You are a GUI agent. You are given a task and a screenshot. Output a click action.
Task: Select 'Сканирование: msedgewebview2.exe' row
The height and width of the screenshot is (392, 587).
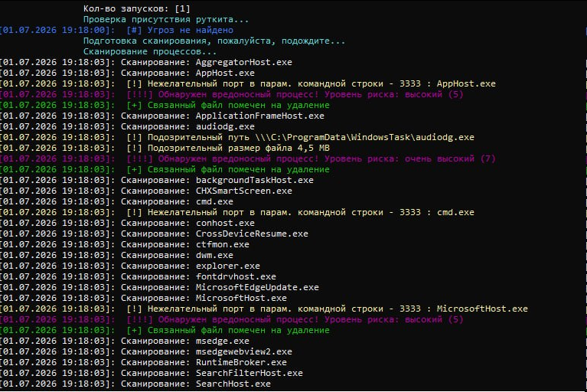click(146, 352)
